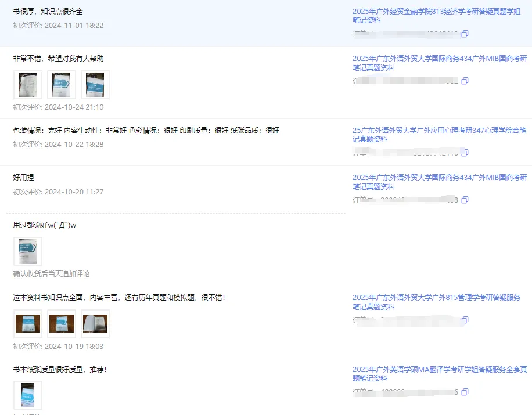Copy order number beside 347心理学 product review
This screenshot has width=532, height=415.
pos(465,153)
